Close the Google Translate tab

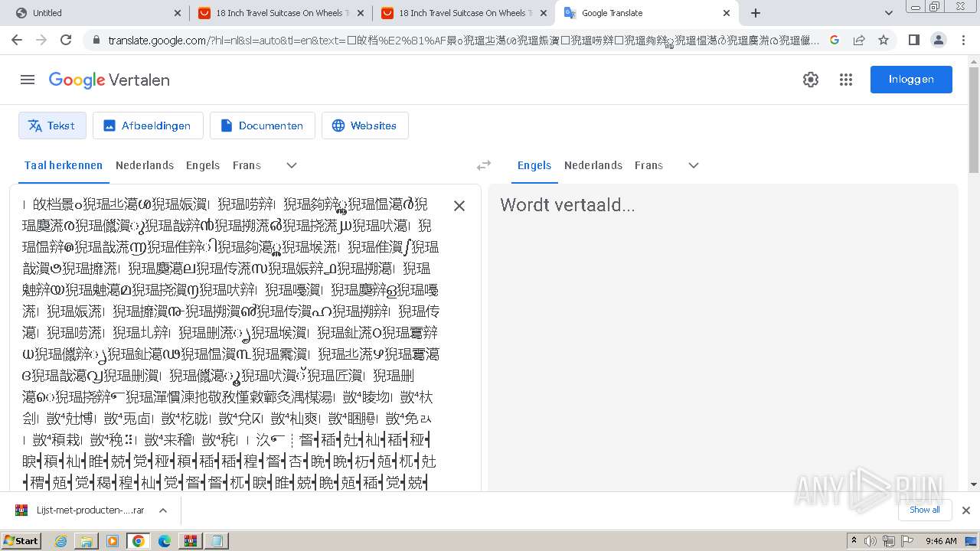coord(727,13)
